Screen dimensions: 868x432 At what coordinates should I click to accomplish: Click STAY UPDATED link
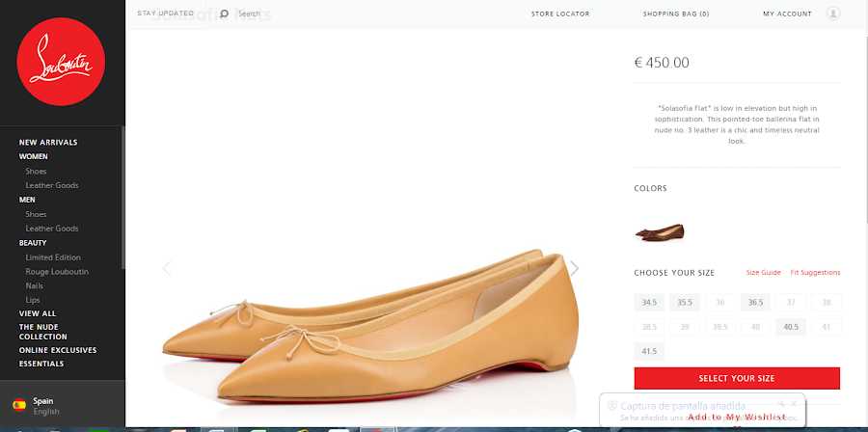166,13
